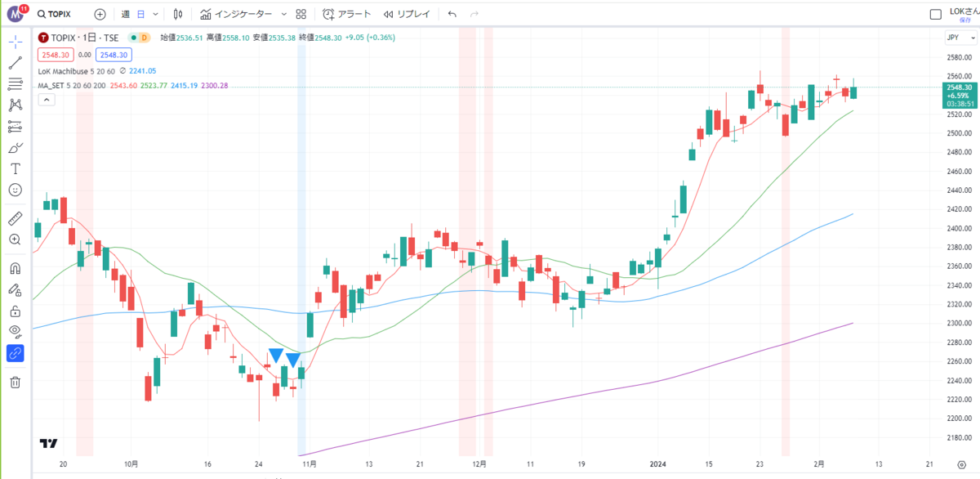This screenshot has width=980, height=479.
Task: Expand the time interval dropdown
Action: [x=155, y=15]
